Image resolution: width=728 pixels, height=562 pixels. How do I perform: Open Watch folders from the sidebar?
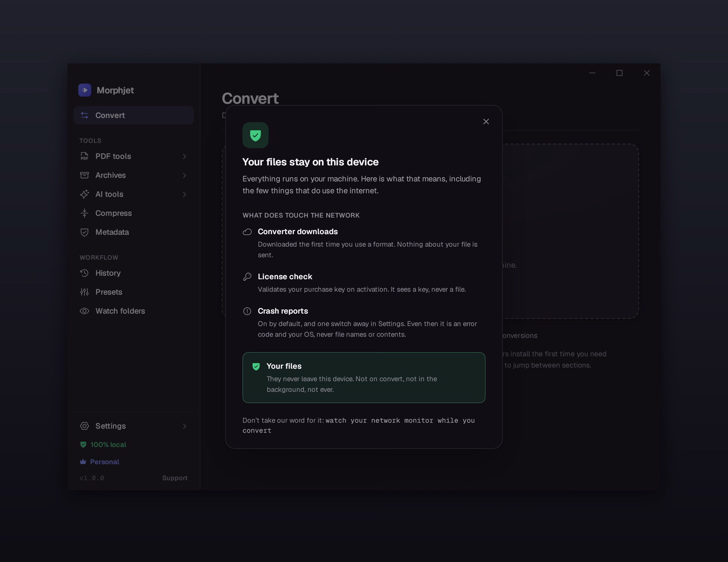tap(134, 311)
